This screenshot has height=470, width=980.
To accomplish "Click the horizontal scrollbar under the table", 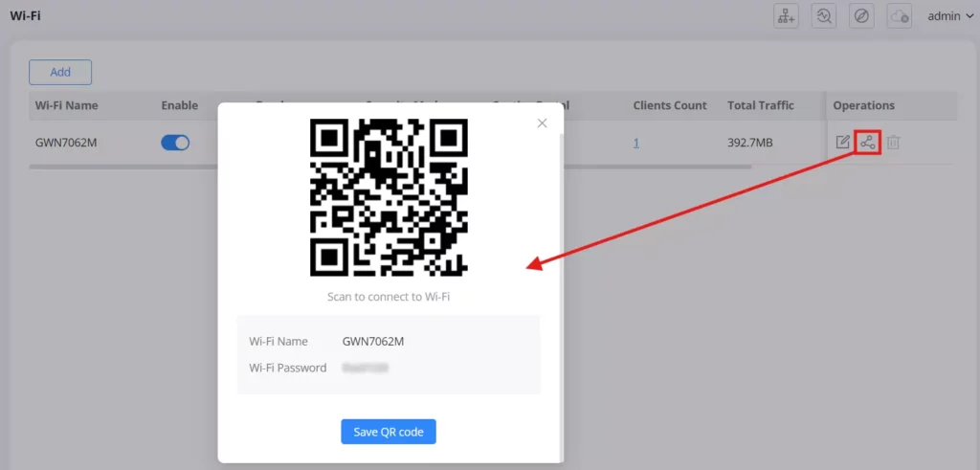I will click(390, 167).
